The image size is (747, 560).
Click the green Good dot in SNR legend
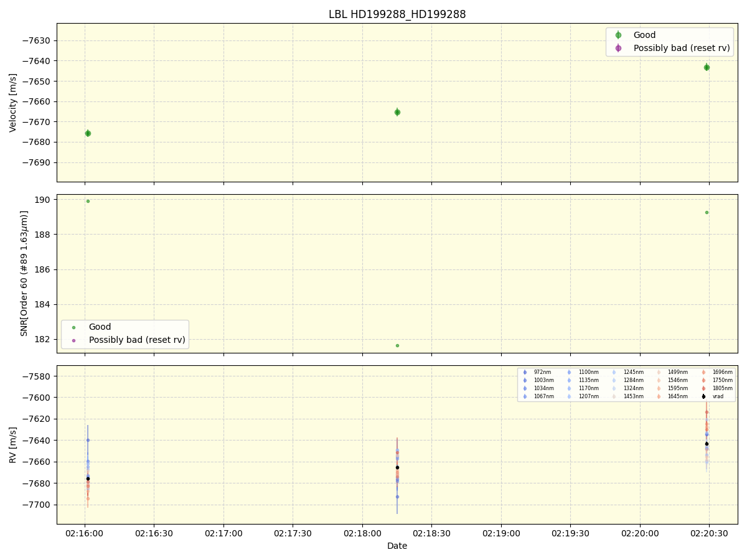73,327
